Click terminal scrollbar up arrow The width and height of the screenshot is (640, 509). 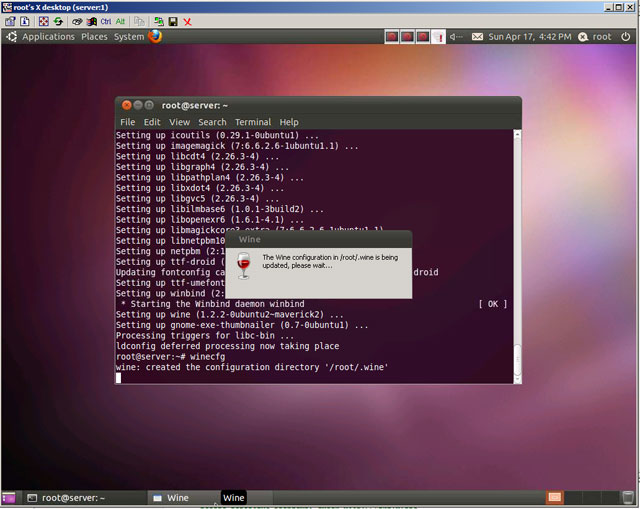[x=517, y=134]
